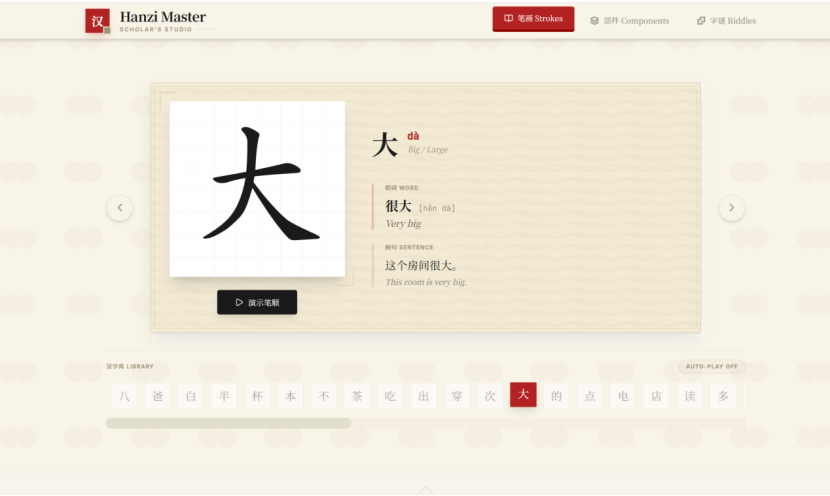The width and height of the screenshot is (830, 496).
Task: Advance to next character with right arrow
Action: [732, 208]
